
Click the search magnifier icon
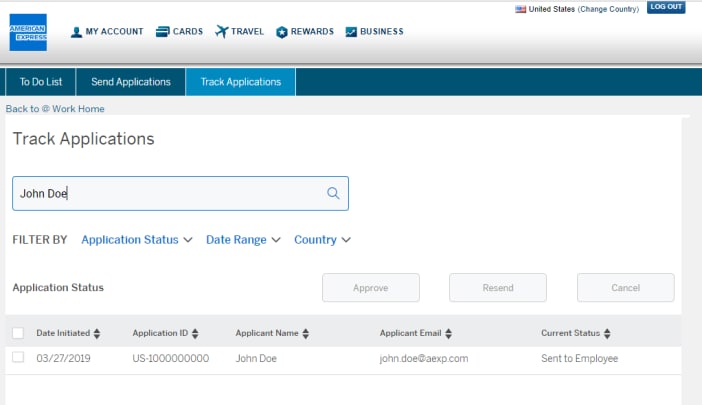tap(334, 194)
